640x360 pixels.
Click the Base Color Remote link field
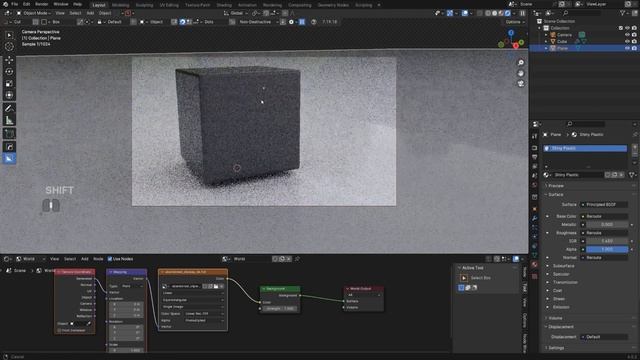tap(604, 216)
